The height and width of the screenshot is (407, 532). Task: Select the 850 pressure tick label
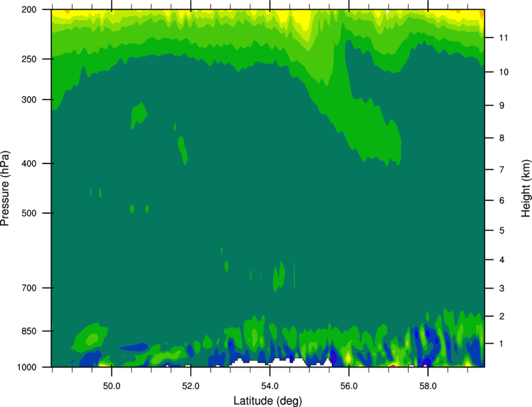[29, 331]
